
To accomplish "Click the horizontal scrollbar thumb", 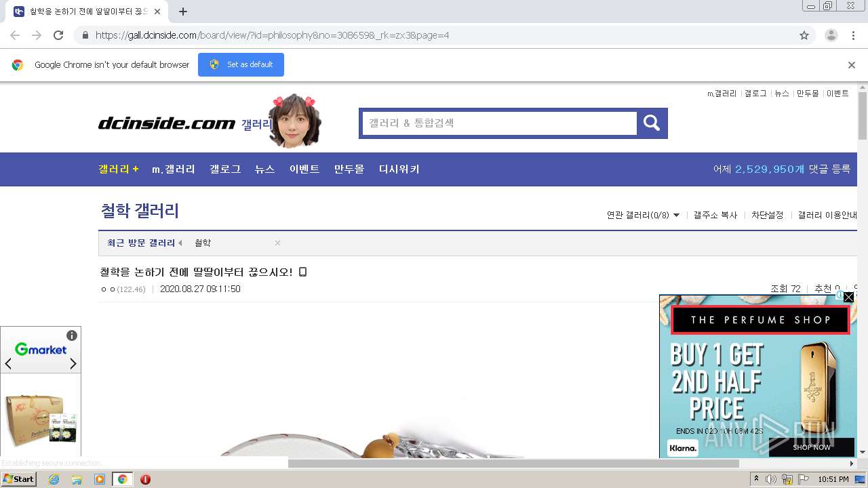I will click(x=513, y=464).
